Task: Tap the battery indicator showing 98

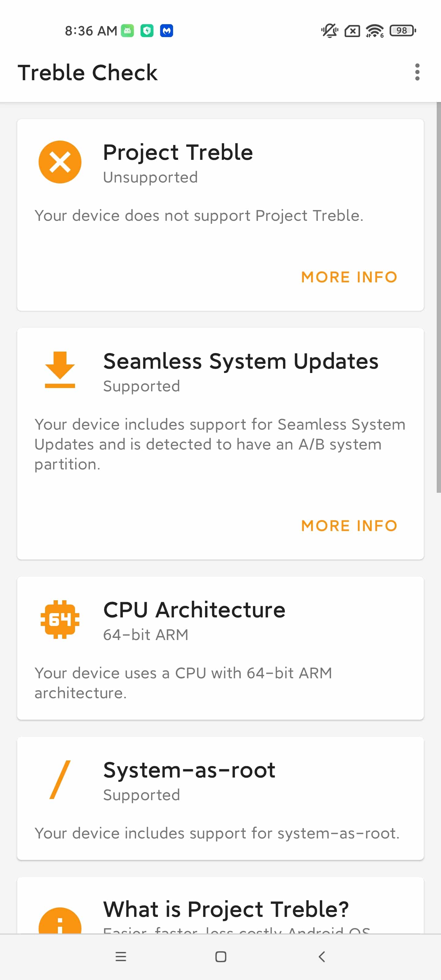Action: click(403, 30)
